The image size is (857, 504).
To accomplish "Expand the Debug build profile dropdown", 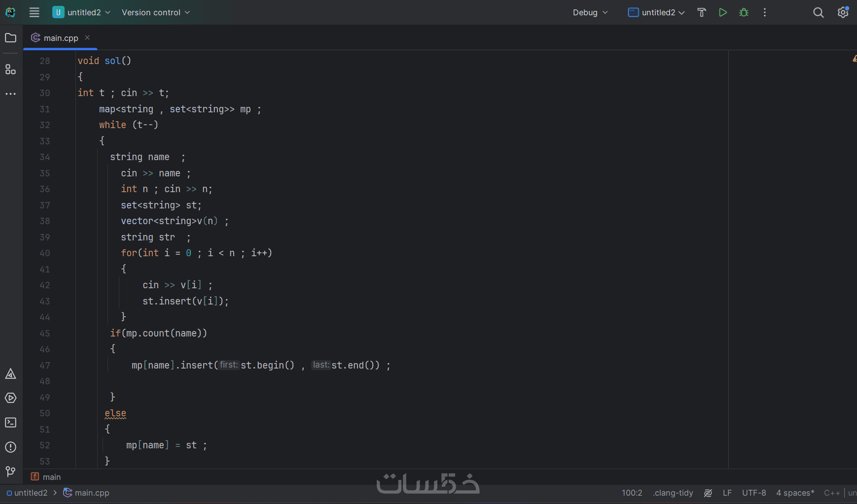I will (x=590, y=12).
